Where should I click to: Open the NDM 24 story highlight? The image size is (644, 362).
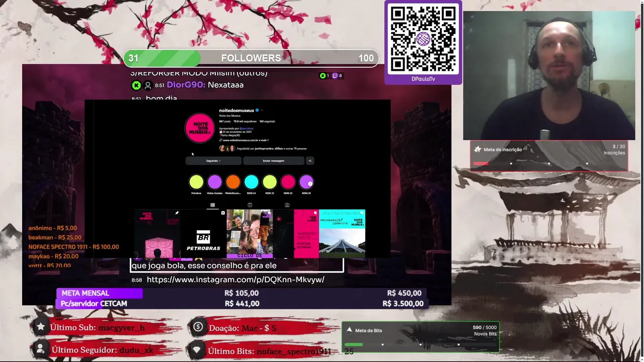pos(251,182)
